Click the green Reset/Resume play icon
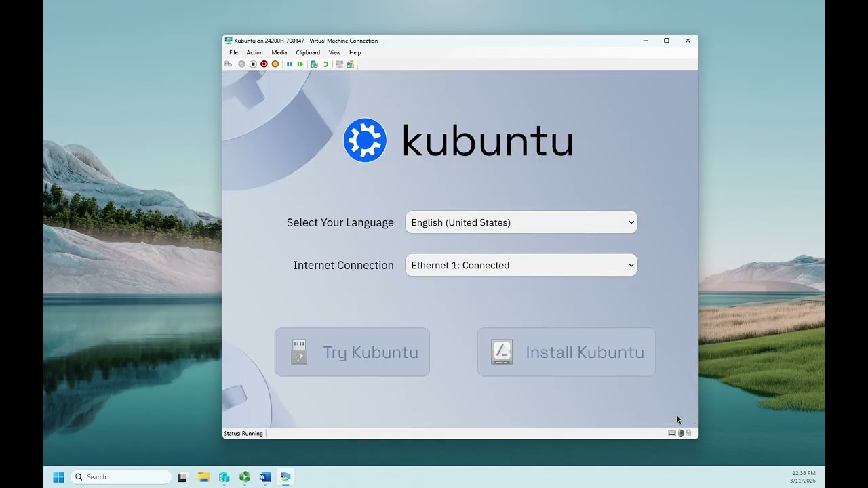This screenshot has width=868, height=488. click(x=300, y=64)
